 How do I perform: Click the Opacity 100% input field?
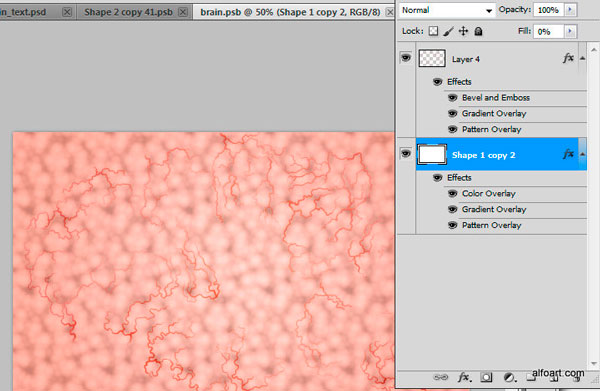pyautogui.click(x=549, y=10)
